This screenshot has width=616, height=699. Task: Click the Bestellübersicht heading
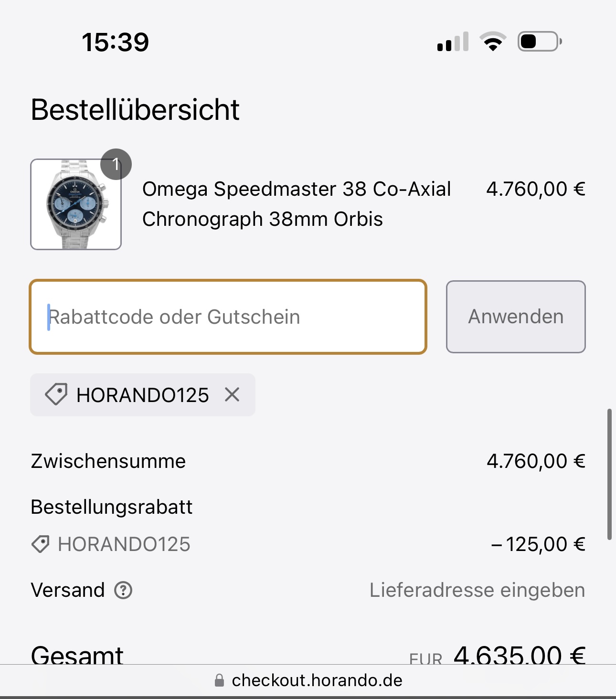click(135, 110)
